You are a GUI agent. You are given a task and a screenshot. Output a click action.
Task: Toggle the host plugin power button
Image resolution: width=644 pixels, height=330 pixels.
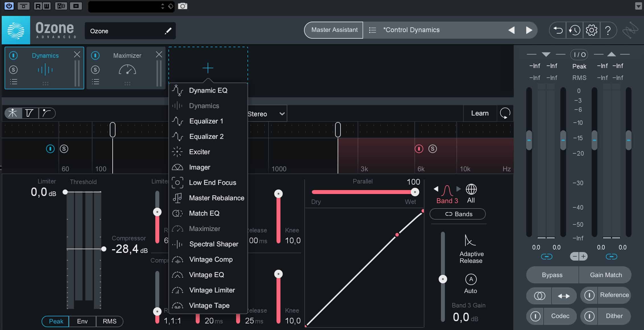9,6
